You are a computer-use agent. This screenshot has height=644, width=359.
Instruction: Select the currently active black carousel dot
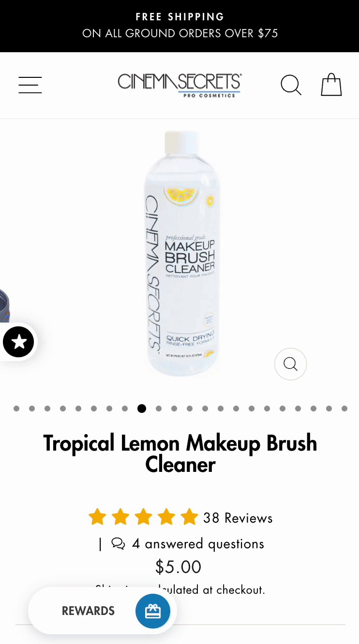pos(142,409)
